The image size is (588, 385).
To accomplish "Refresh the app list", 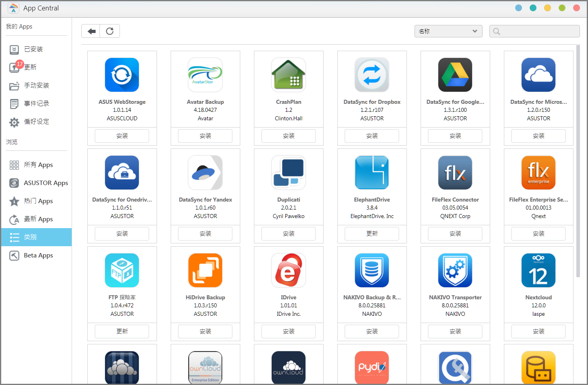I will (x=110, y=31).
